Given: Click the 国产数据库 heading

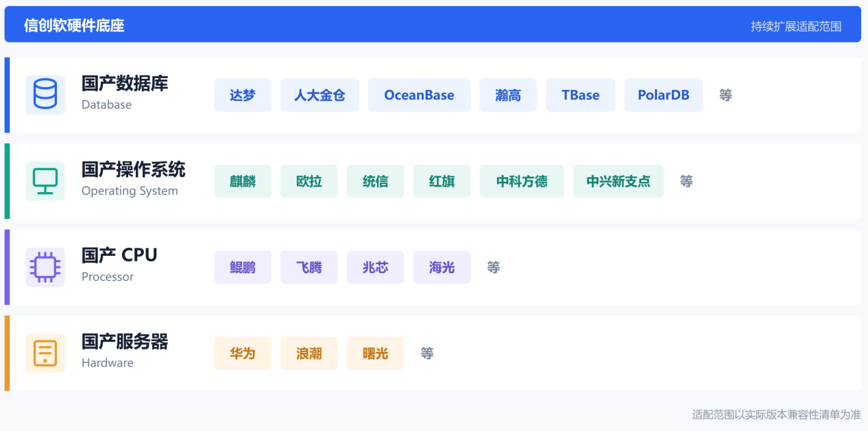Looking at the screenshot, I should [125, 84].
